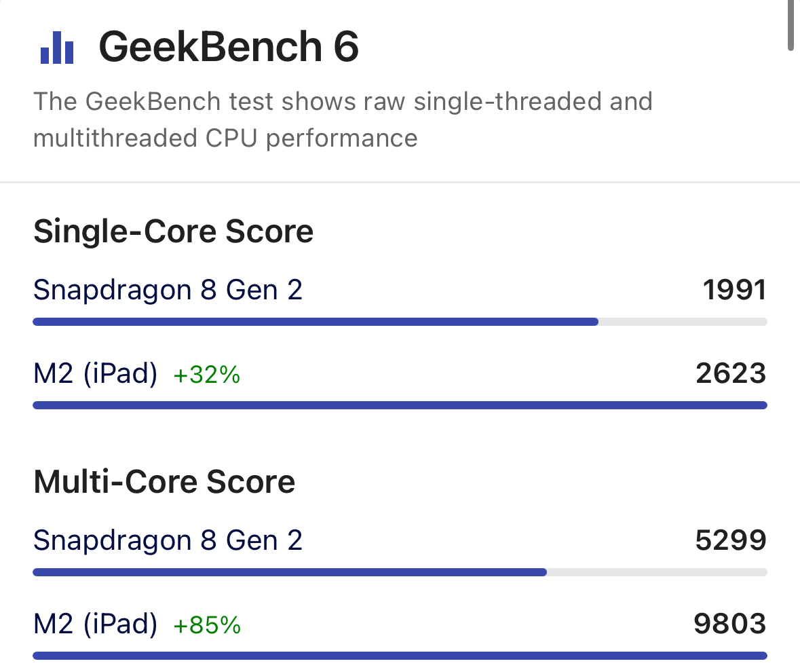Select the Single-Core Score heading
Screen dimensions: 800x672
click(x=173, y=231)
